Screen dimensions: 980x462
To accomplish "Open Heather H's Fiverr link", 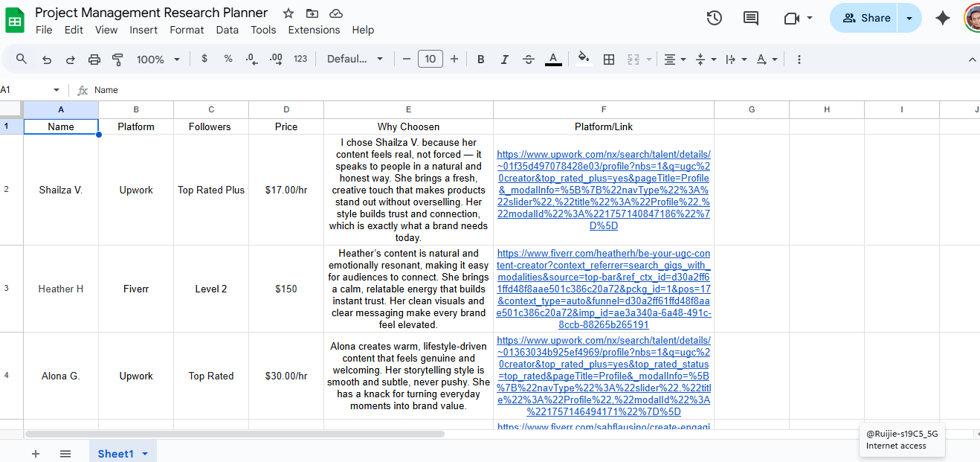I will click(604, 289).
